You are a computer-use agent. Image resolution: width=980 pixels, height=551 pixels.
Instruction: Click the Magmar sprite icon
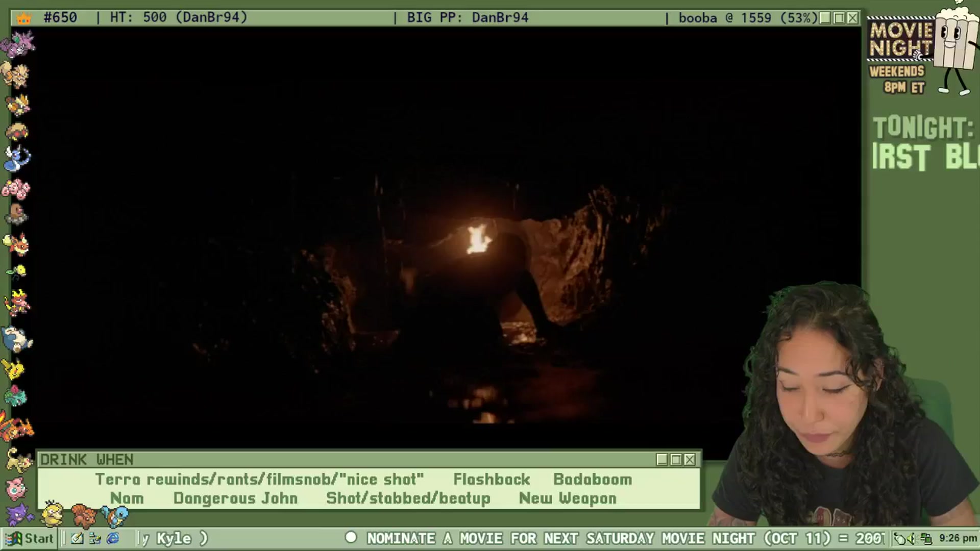tap(18, 302)
